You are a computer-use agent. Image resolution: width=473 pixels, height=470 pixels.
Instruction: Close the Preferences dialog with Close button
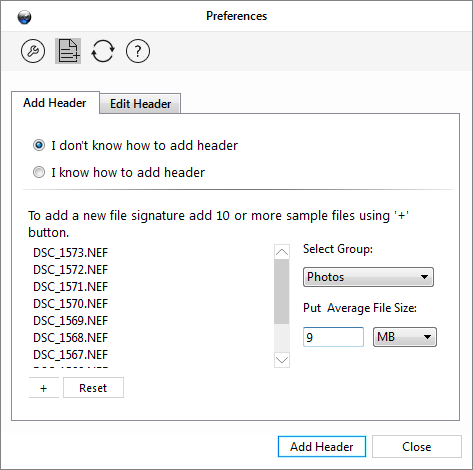[x=417, y=447]
